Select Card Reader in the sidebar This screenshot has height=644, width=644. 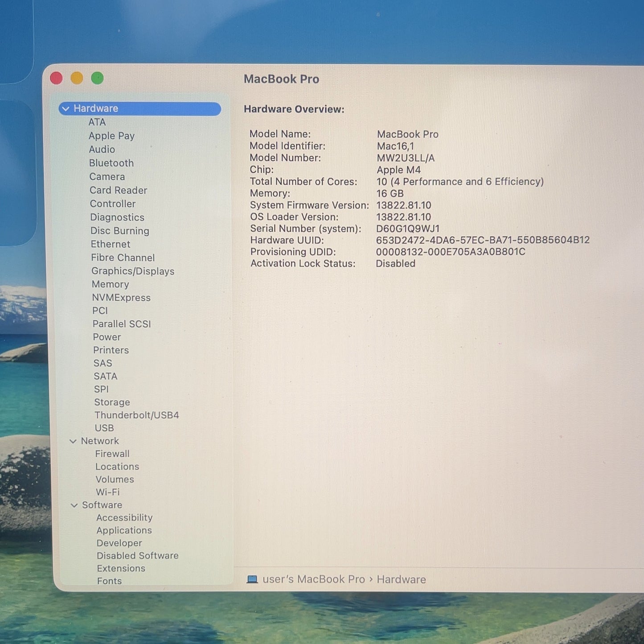tap(118, 190)
